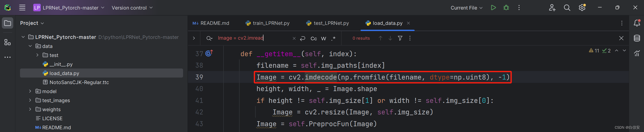Viewport: 644px width, 132px height.
Task: Open the main hamburger menu
Action: pyautogui.click(x=22, y=8)
